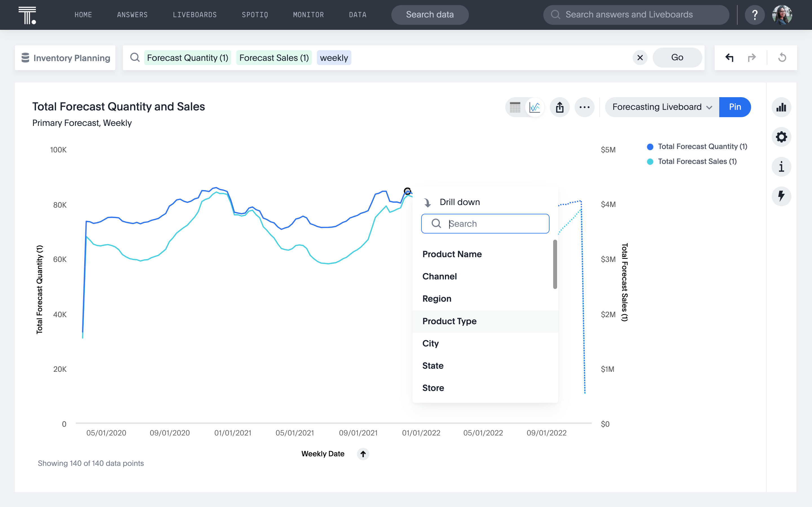
Task: Toggle the Total Forecast Quantity legend item
Action: (x=701, y=146)
